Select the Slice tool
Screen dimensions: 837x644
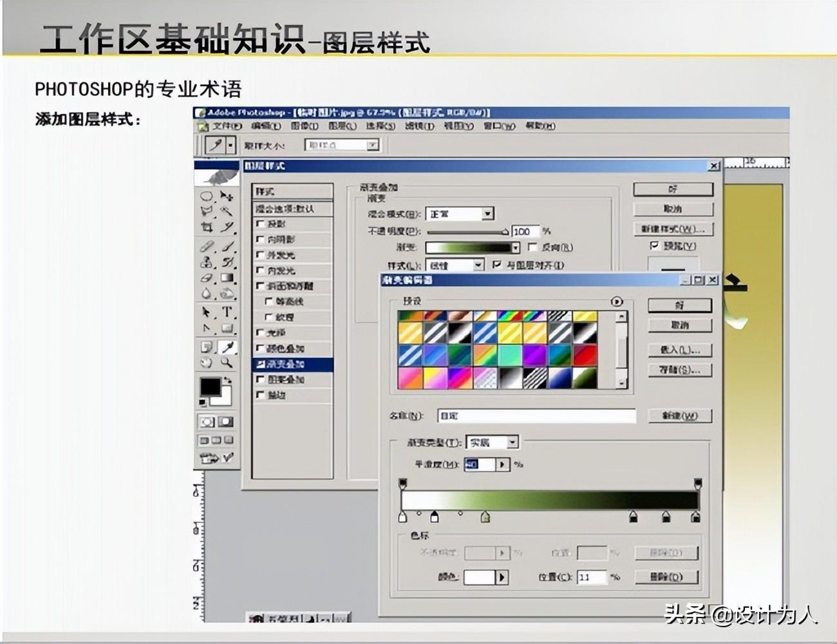click(x=227, y=227)
